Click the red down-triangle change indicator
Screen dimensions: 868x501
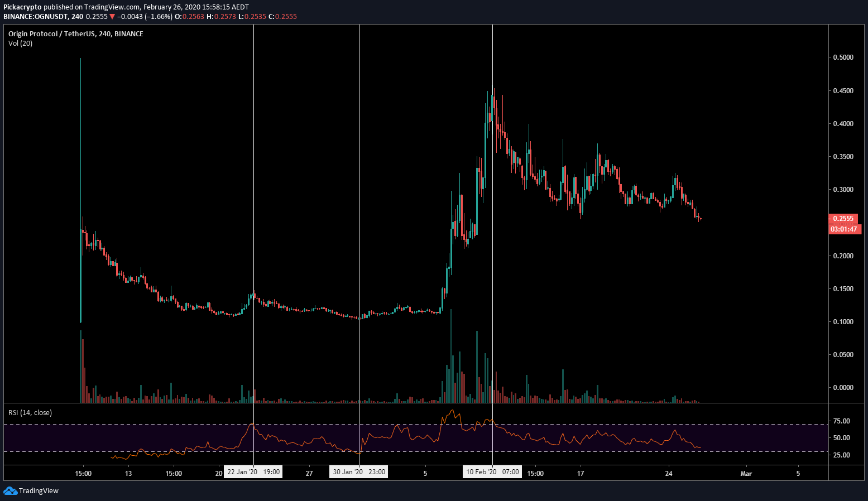coord(112,17)
